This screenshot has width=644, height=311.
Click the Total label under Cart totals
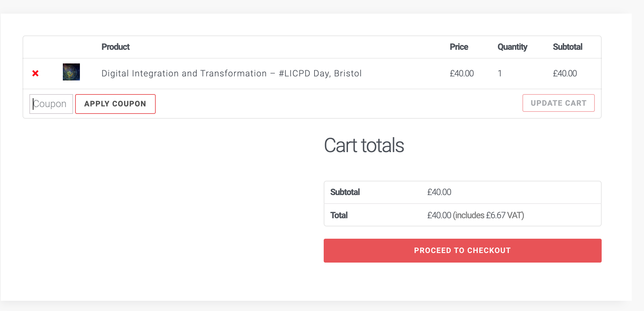pos(339,216)
